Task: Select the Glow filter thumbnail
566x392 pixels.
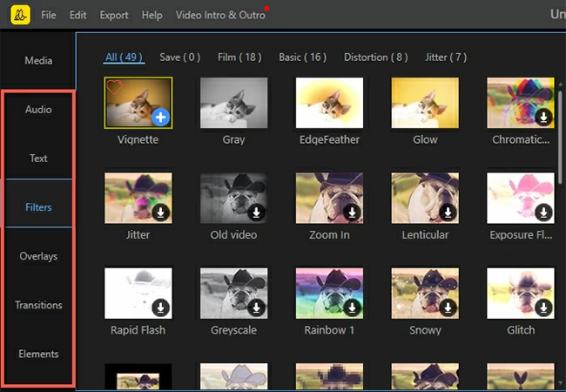Action: pyautogui.click(x=425, y=103)
